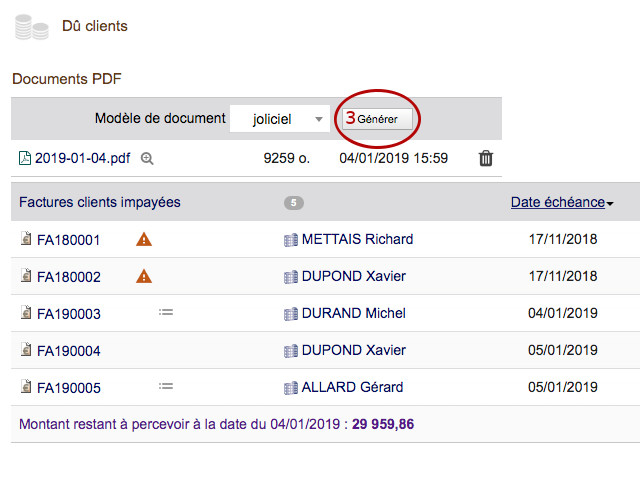Open customer DUPOND Xavier on FA190004 row
The height and width of the screenshot is (480, 640).
click(353, 350)
